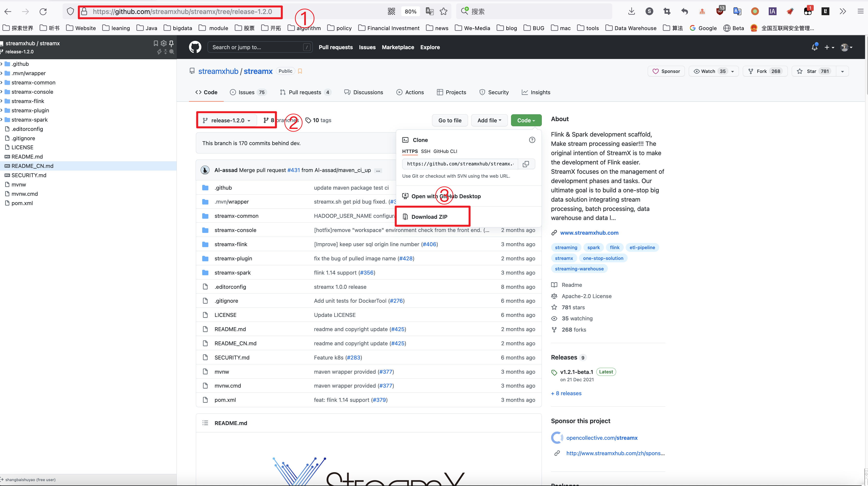Open browser hamburger menu
Screen dimensions: 868x486
[x=861, y=12]
